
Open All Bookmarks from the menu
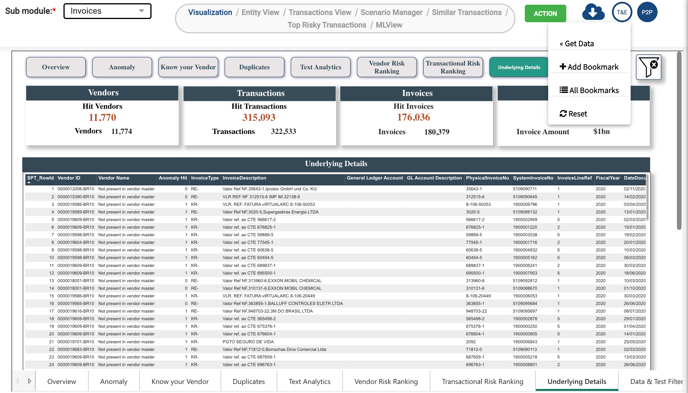tap(589, 90)
